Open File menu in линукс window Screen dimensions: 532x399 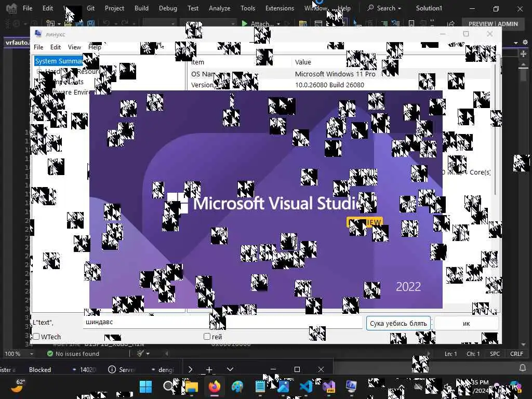point(38,47)
